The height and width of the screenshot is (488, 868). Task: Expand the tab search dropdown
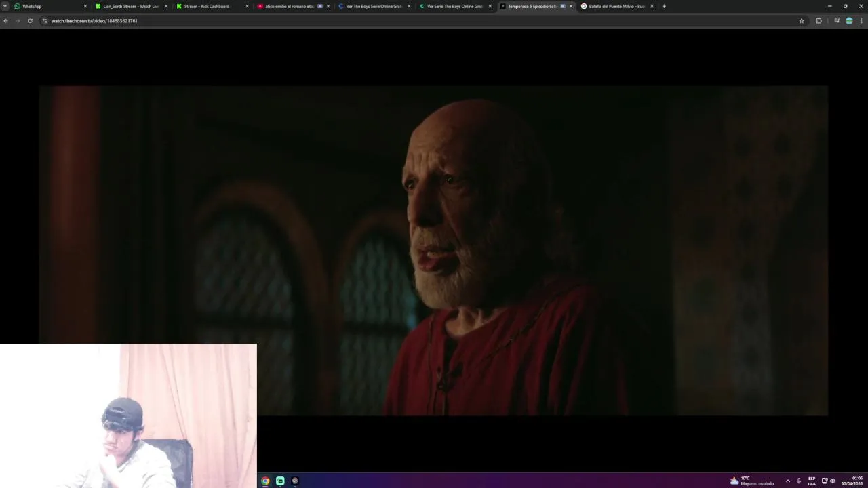5,6
